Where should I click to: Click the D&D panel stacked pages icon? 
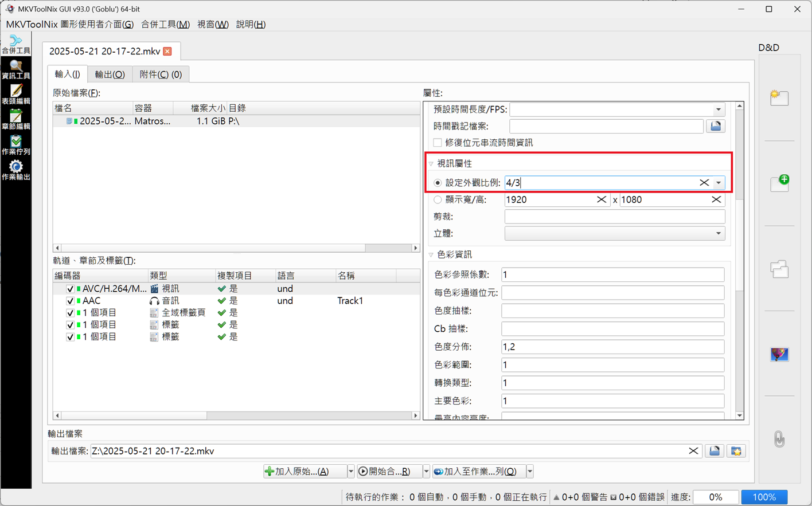point(779,269)
